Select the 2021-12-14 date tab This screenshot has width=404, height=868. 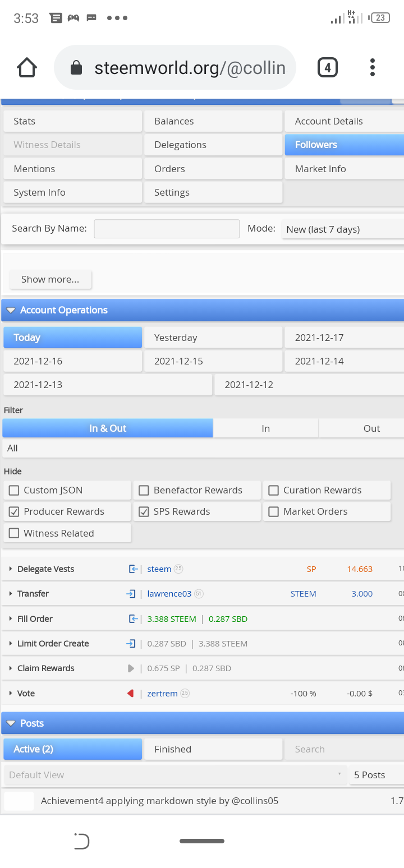pos(345,361)
